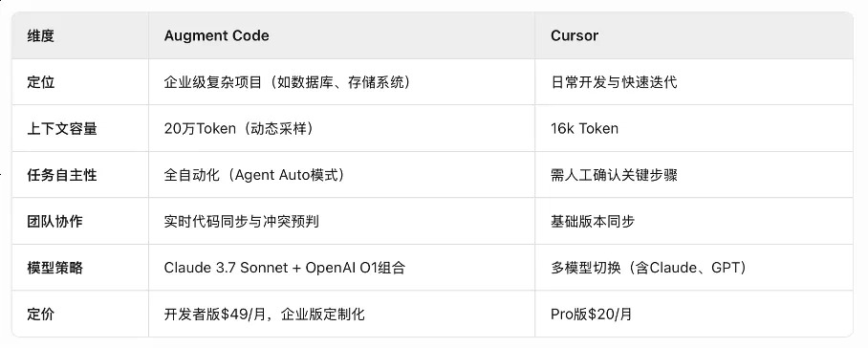Click the 开发者版$49/月 pricing cell

265,315
